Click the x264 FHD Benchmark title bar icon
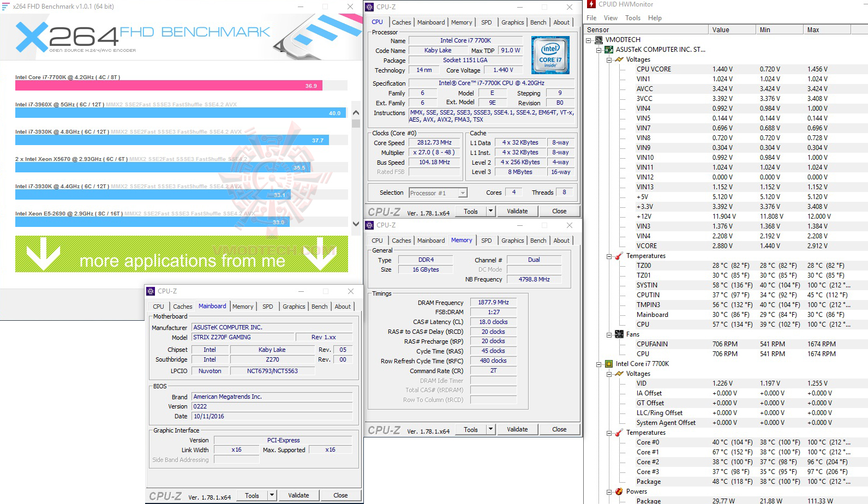The width and height of the screenshot is (868, 504). (x=6, y=7)
